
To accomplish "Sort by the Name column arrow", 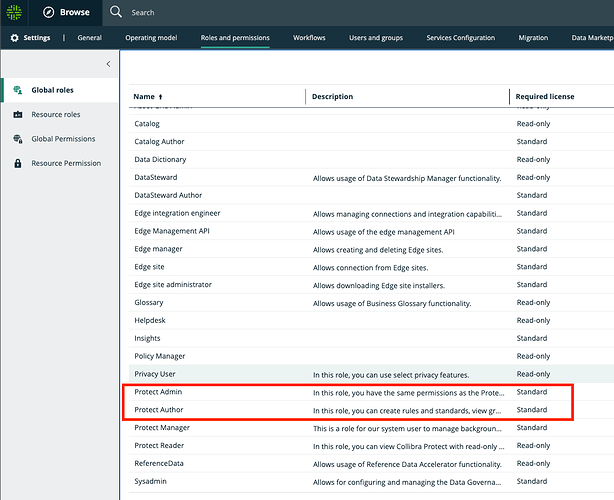I will tap(161, 97).
